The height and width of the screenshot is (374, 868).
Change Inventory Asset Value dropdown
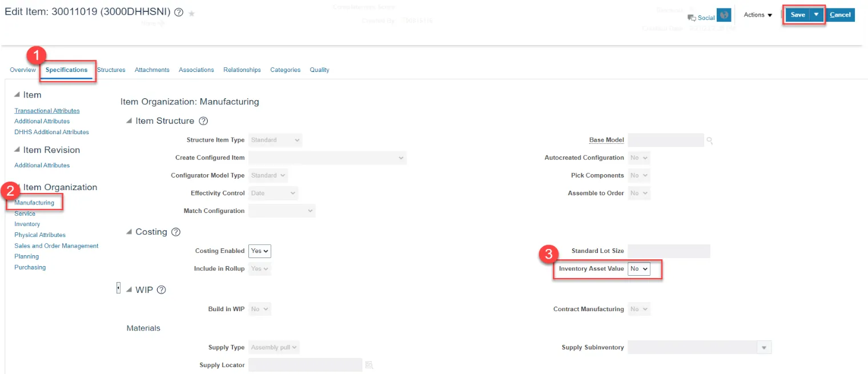pyautogui.click(x=639, y=268)
